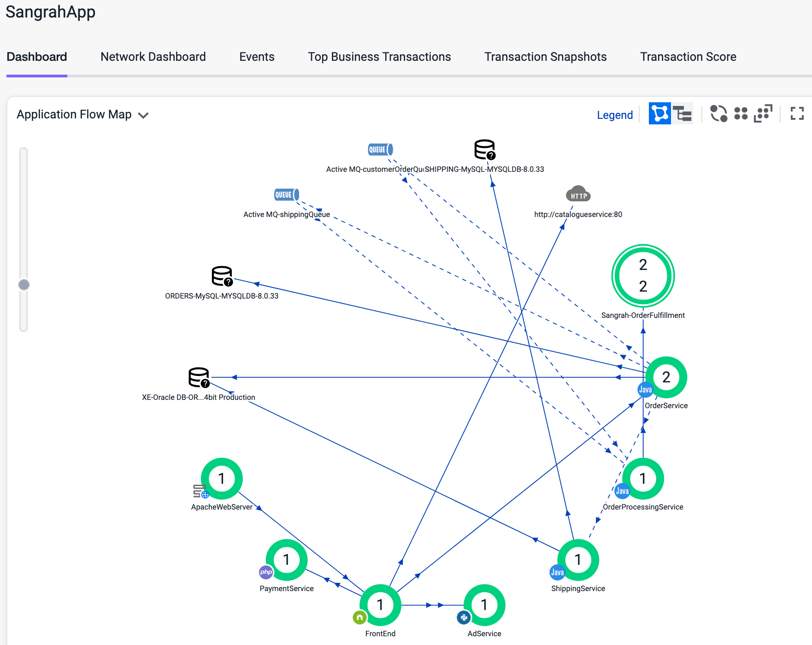Switch to the tree list view icon
Image resolution: width=812 pixels, height=645 pixels.
pos(682,113)
